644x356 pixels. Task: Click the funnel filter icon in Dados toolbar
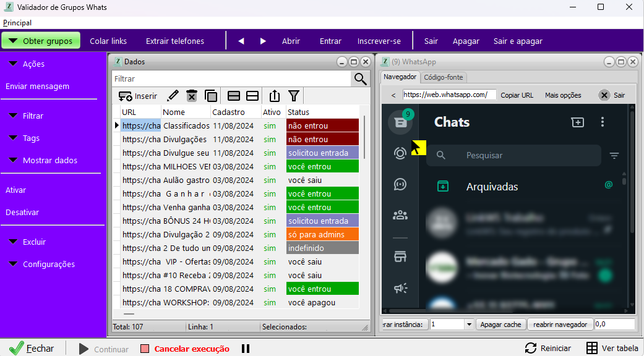coord(294,96)
